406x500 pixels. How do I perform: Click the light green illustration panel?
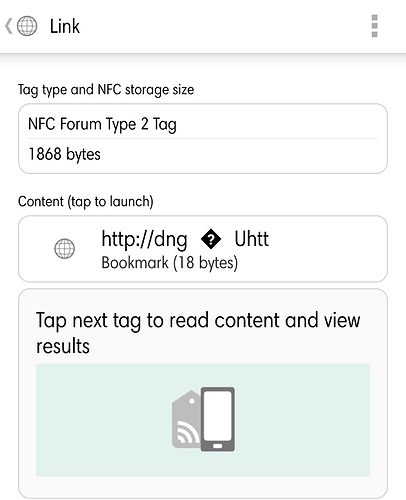click(x=203, y=420)
